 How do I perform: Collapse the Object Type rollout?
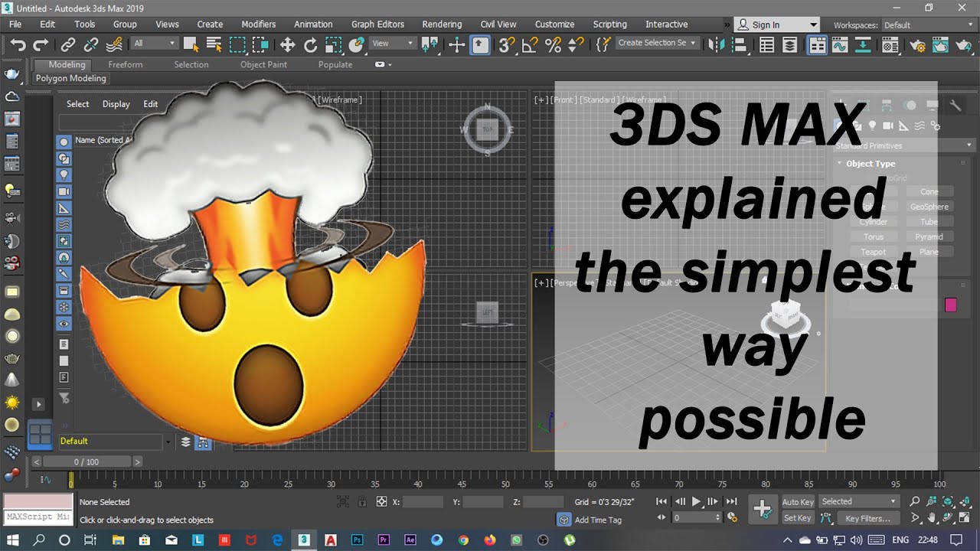click(x=871, y=164)
